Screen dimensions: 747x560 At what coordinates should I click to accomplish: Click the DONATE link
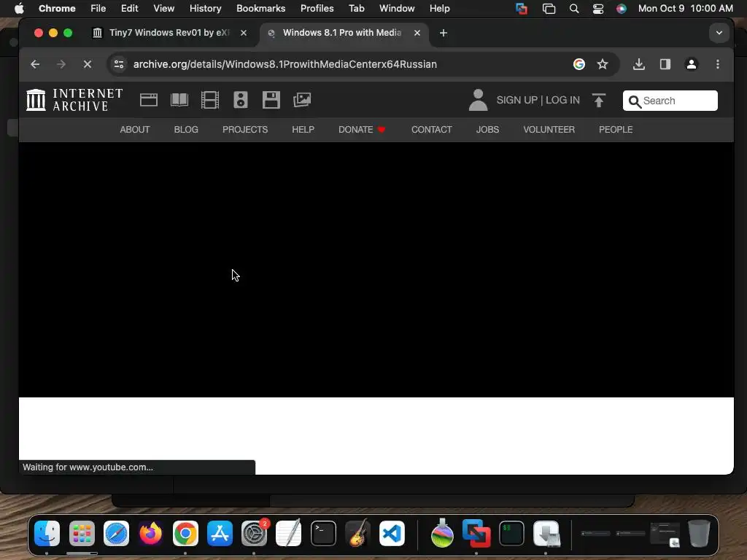(362, 130)
